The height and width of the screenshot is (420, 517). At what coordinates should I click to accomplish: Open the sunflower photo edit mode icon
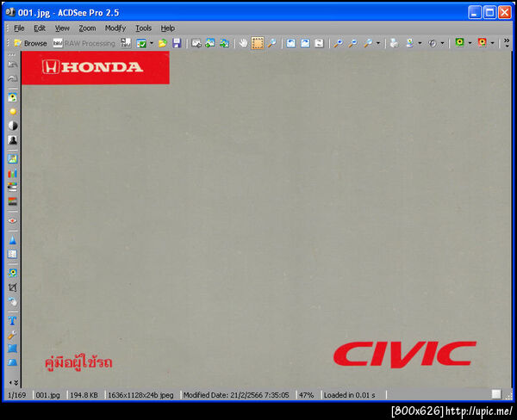coord(13,97)
